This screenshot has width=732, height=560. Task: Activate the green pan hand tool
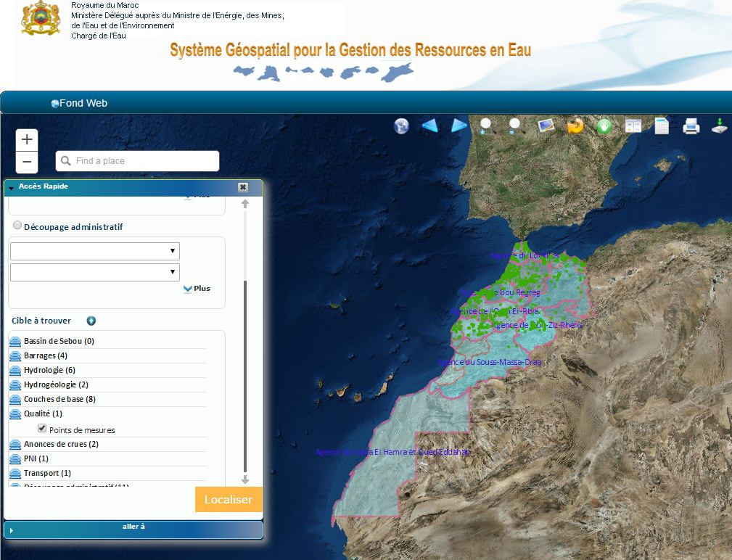coord(604,126)
